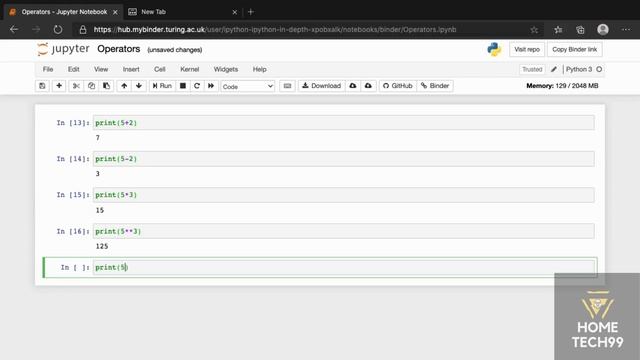Viewport: 640px width, 360px height.
Task: Open browser profile avatar
Action: (603, 29)
